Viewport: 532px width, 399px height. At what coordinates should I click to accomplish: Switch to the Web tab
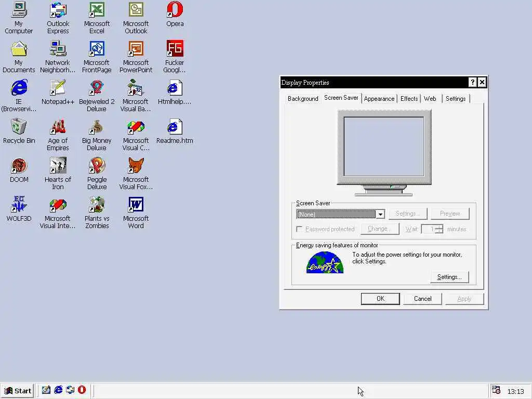pos(430,99)
